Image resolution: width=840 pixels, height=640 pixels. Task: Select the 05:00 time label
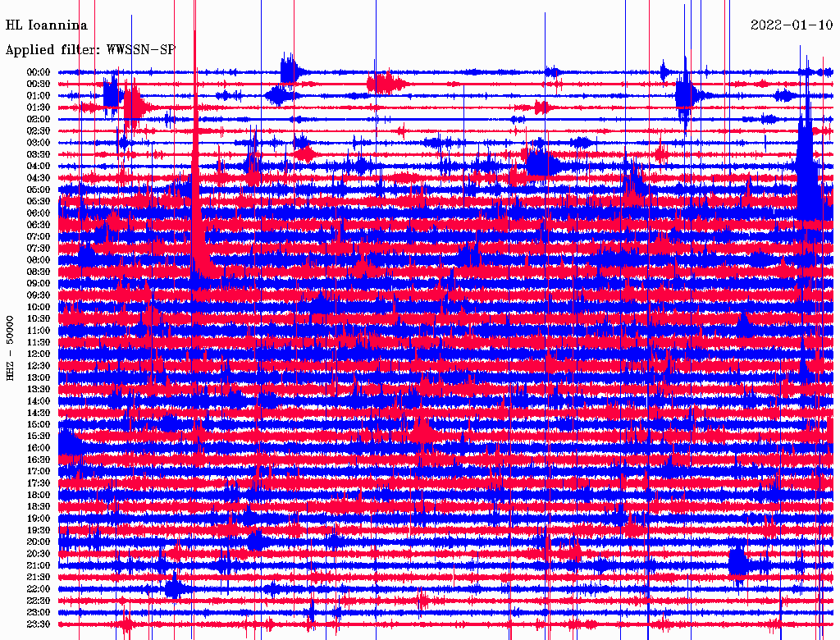pyautogui.click(x=39, y=190)
